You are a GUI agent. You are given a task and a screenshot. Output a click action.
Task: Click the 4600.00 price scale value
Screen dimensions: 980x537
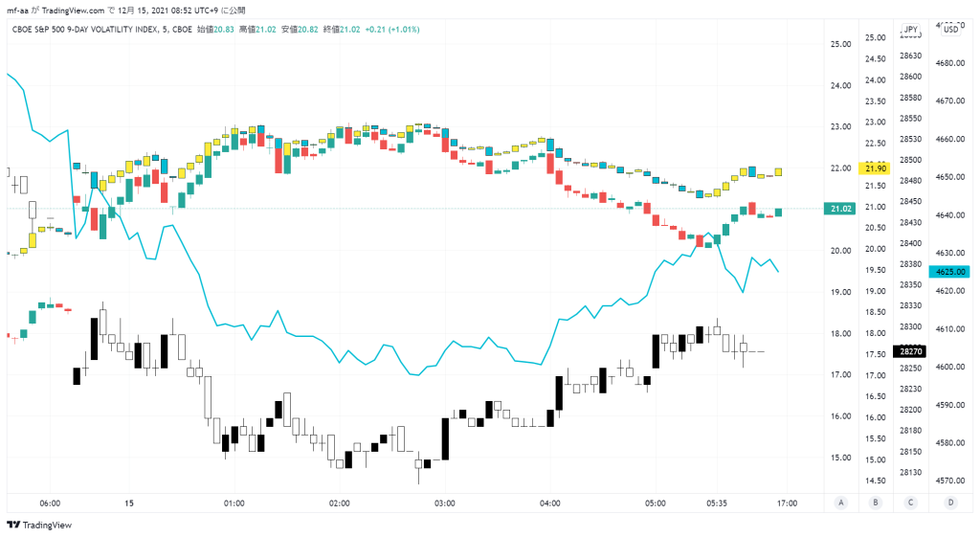[950, 367]
